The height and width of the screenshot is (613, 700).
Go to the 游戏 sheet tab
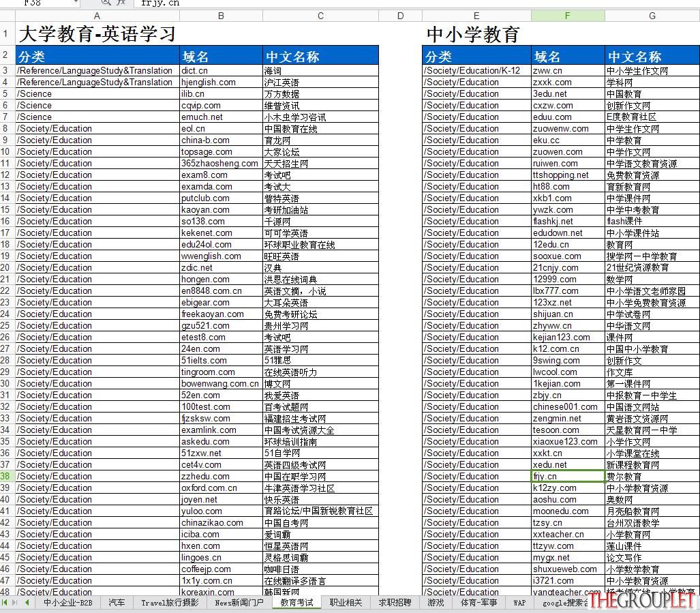pyautogui.click(x=436, y=603)
